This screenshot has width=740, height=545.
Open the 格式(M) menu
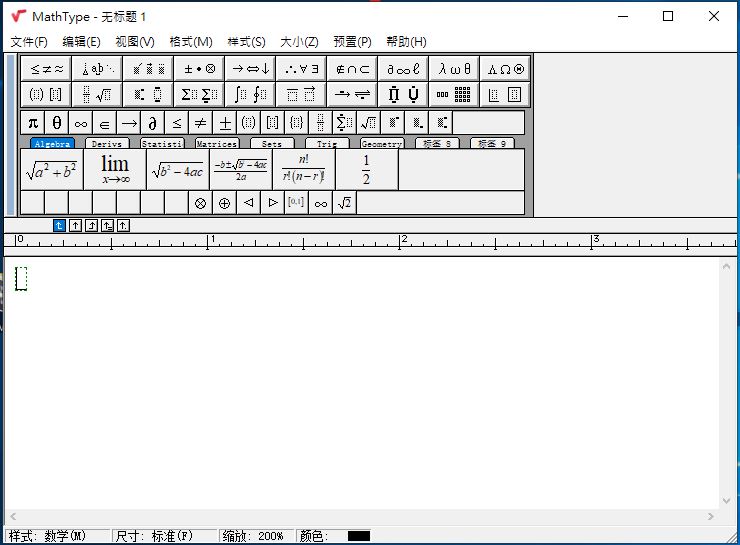(x=191, y=41)
